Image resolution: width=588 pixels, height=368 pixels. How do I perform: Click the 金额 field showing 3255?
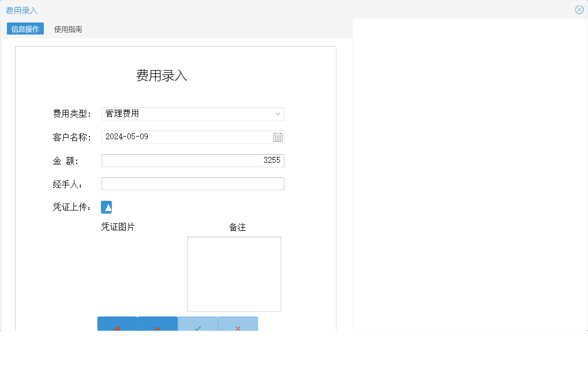pyautogui.click(x=193, y=160)
